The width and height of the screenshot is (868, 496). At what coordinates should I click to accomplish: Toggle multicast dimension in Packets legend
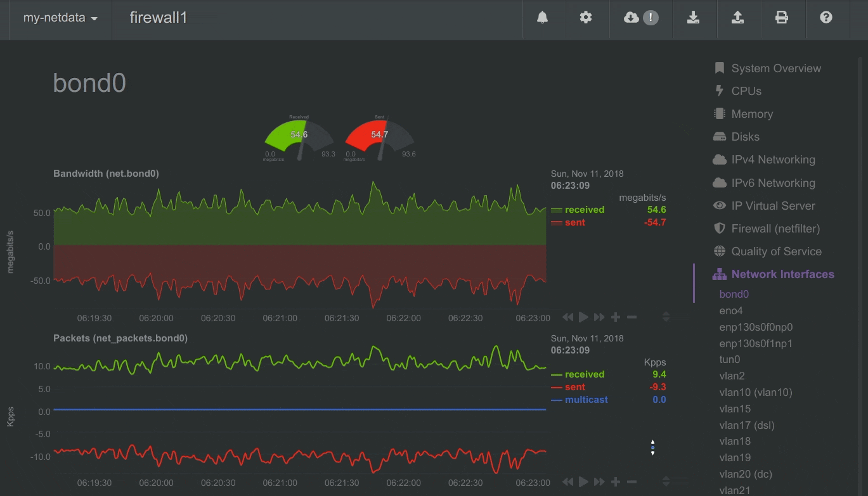coord(586,400)
